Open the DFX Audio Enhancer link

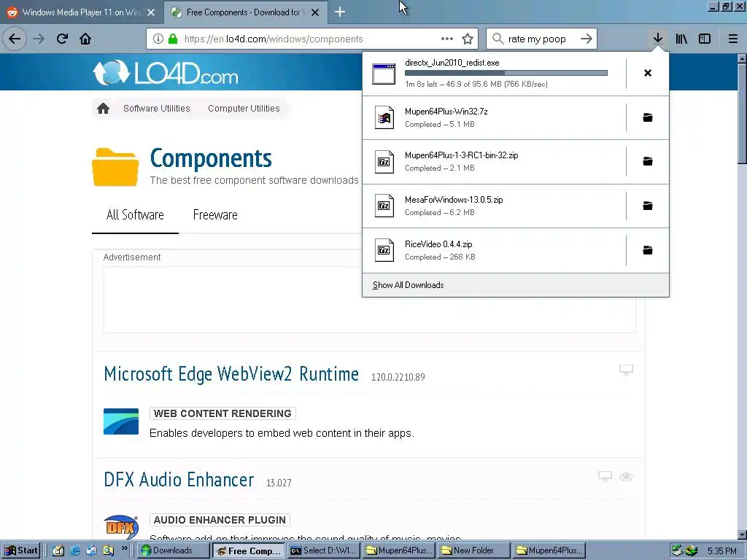click(179, 480)
